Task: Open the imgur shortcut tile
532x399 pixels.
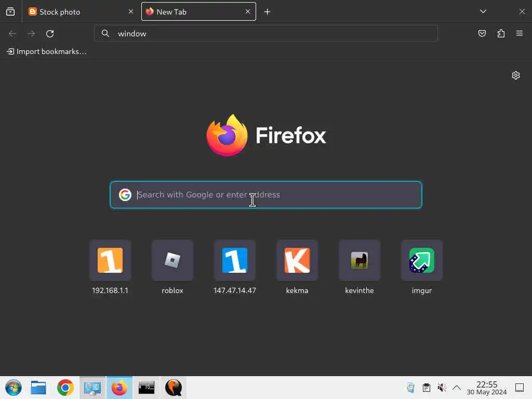Action: click(422, 260)
